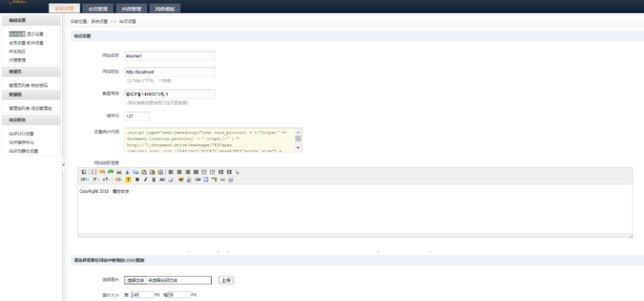The image size is (644, 301).
Task: Open 站点SEO设置 in the sidebar
Action: click(x=21, y=133)
